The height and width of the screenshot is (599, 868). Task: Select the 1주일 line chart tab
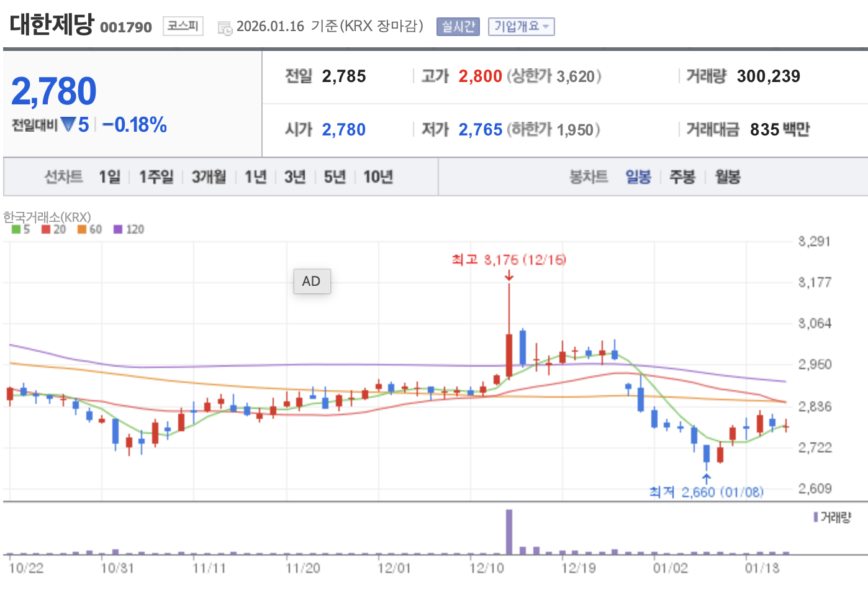click(156, 177)
